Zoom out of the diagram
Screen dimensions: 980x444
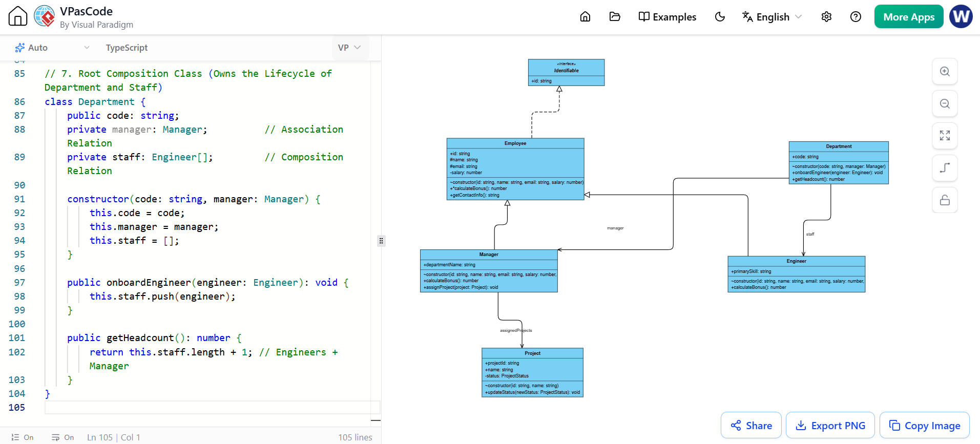pos(945,104)
